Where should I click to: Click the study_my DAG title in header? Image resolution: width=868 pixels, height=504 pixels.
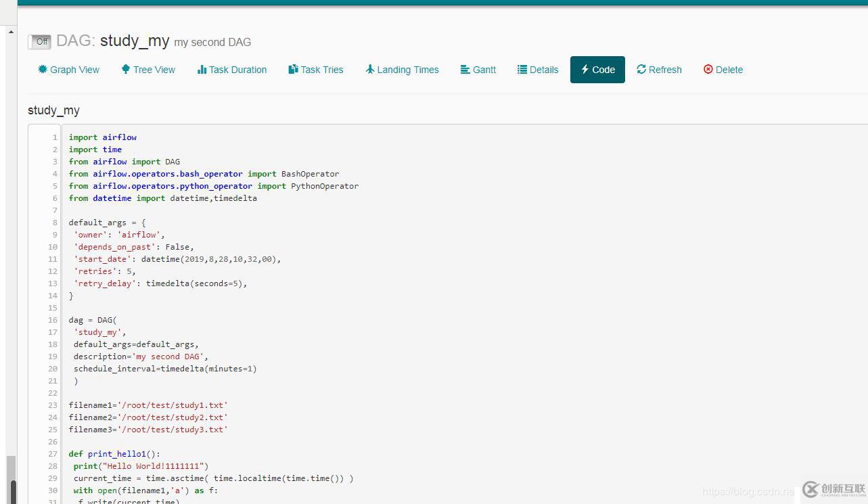coord(135,41)
